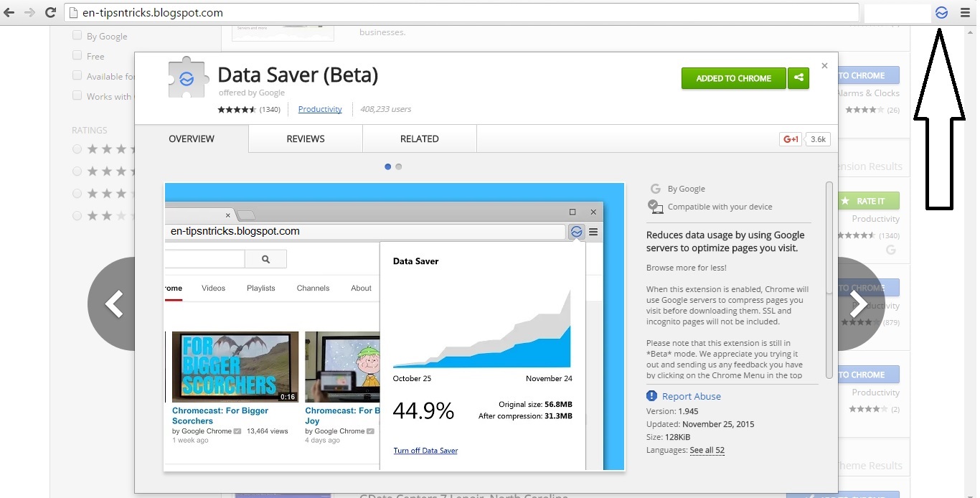Click the G+1 button
980x498 pixels.
[791, 139]
